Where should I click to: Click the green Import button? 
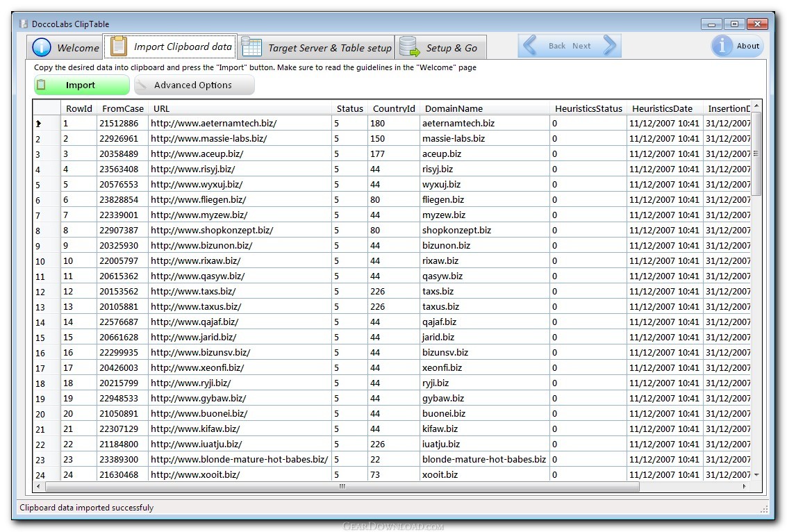[x=82, y=85]
